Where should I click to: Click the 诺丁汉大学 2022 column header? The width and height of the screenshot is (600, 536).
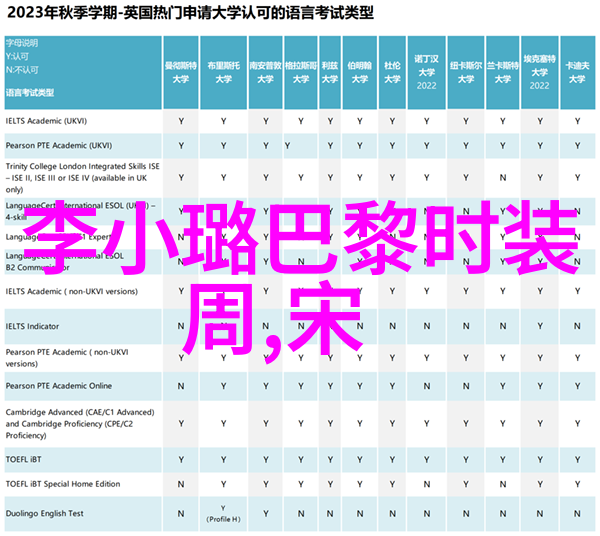coord(426,72)
